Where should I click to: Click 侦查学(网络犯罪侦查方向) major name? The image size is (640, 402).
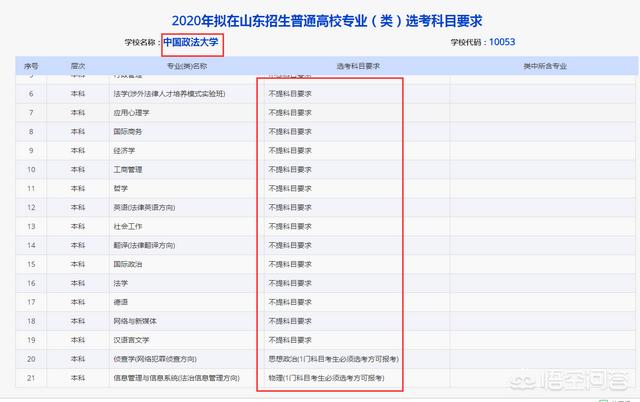pyautogui.click(x=157, y=358)
